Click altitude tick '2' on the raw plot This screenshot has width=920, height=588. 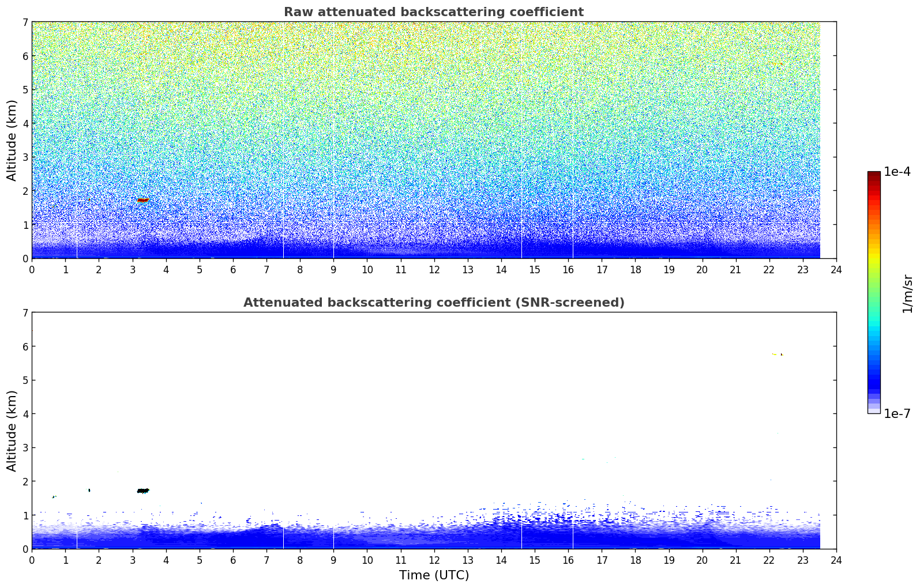(x=25, y=191)
